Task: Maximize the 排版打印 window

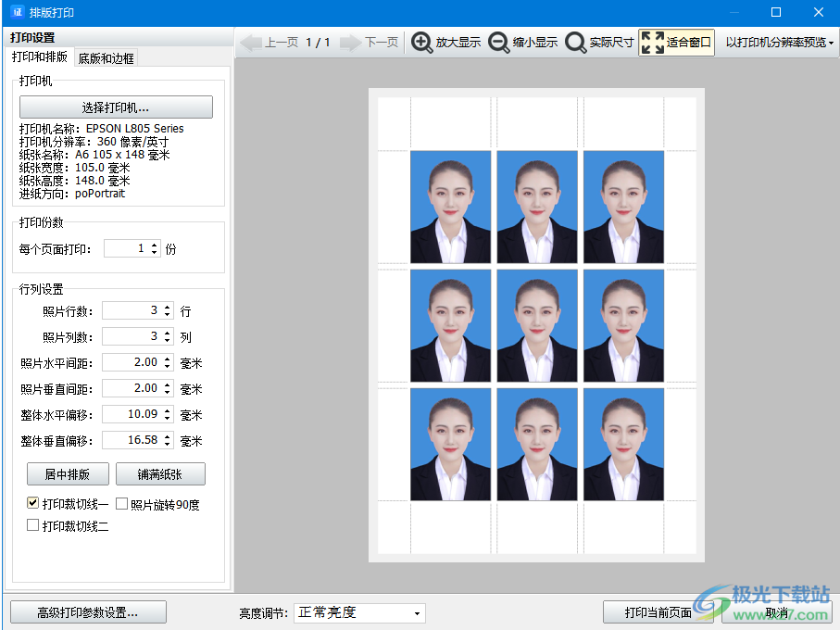Action: point(776,12)
